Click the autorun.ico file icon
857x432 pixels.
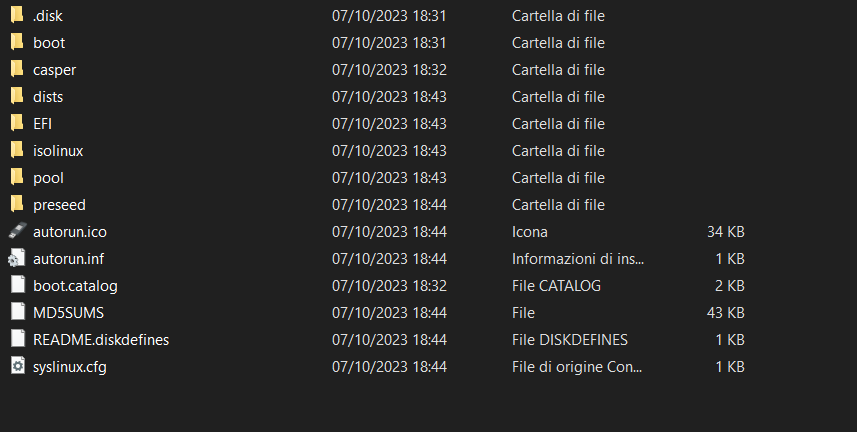(17, 232)
